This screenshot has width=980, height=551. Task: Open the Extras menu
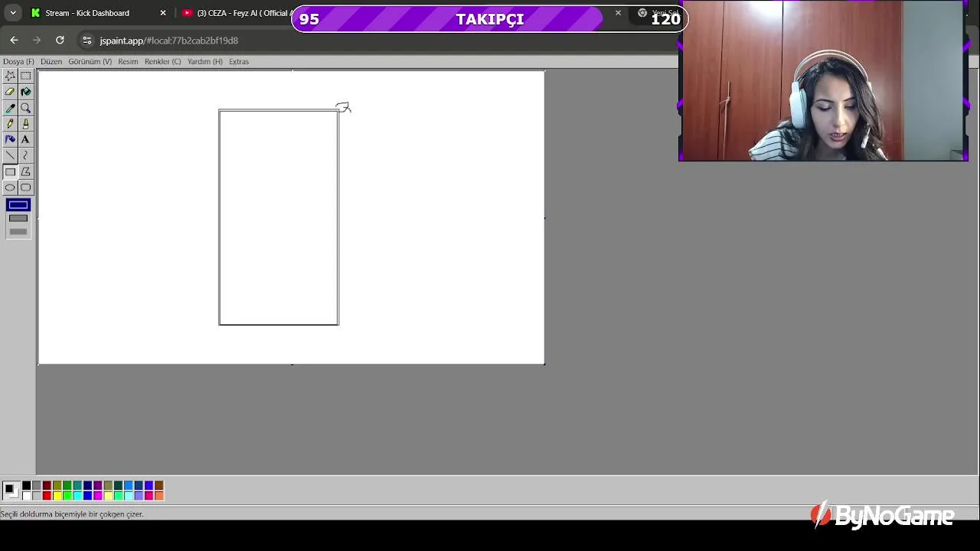tap(239, 61)
